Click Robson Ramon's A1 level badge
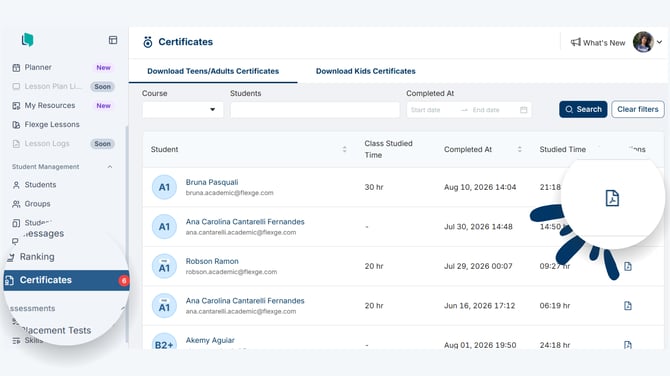This screenshot has width=670, height=376. click(x=164, y=266)
